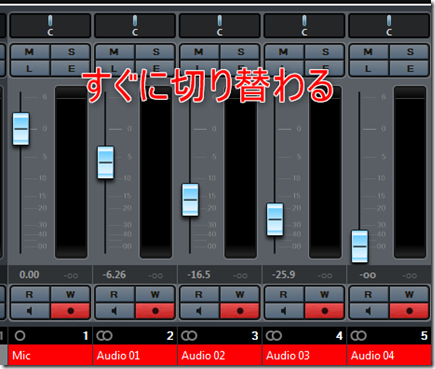Viewport: 435px width, 369px height.
Task: Enable Write automation on Audio 02
Action: click(240, 294)
